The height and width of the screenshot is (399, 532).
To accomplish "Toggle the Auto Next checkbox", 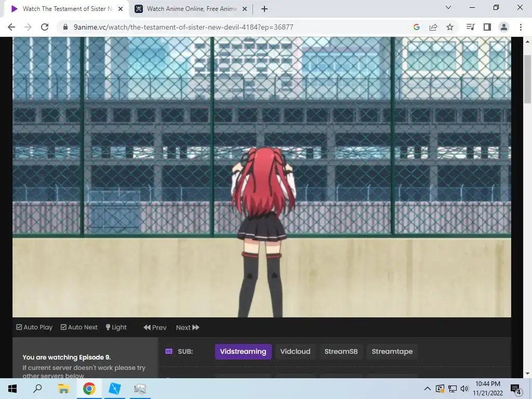I will 79,327.
